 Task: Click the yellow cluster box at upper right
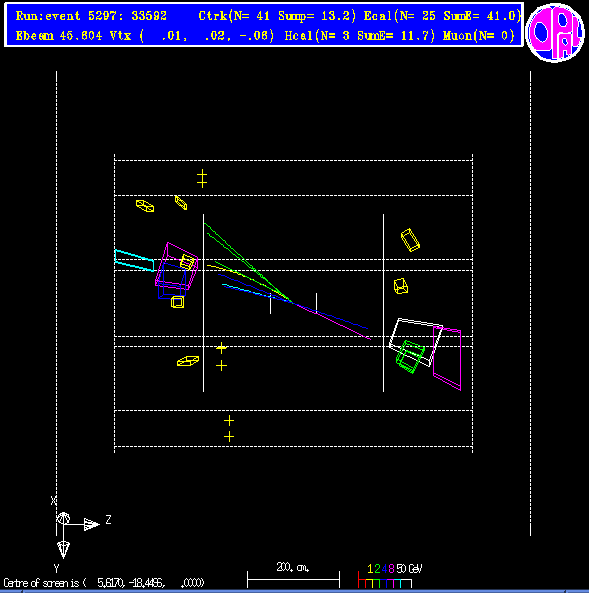410,240
